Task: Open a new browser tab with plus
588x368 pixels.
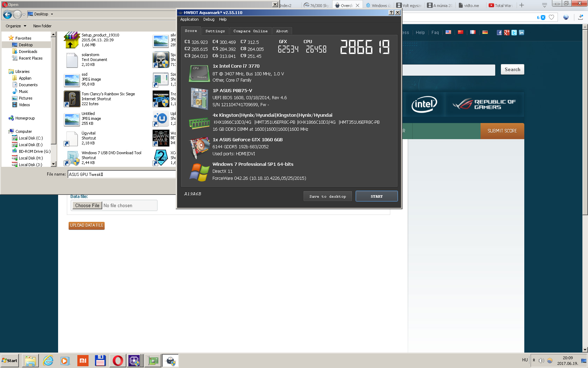Action: (x=521, y=5)
